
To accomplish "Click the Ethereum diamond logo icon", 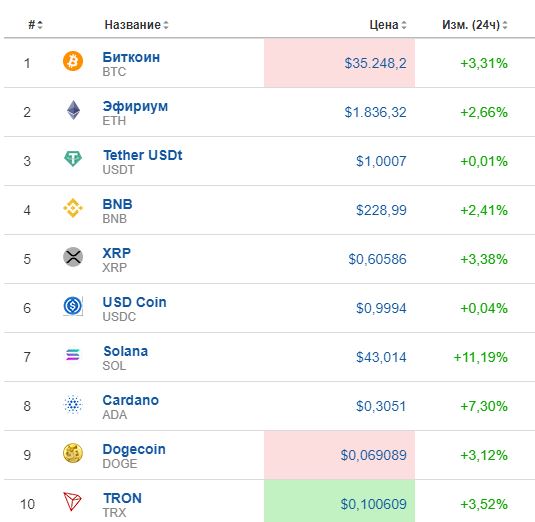I will pyautogui.click(x=73, y=110).
